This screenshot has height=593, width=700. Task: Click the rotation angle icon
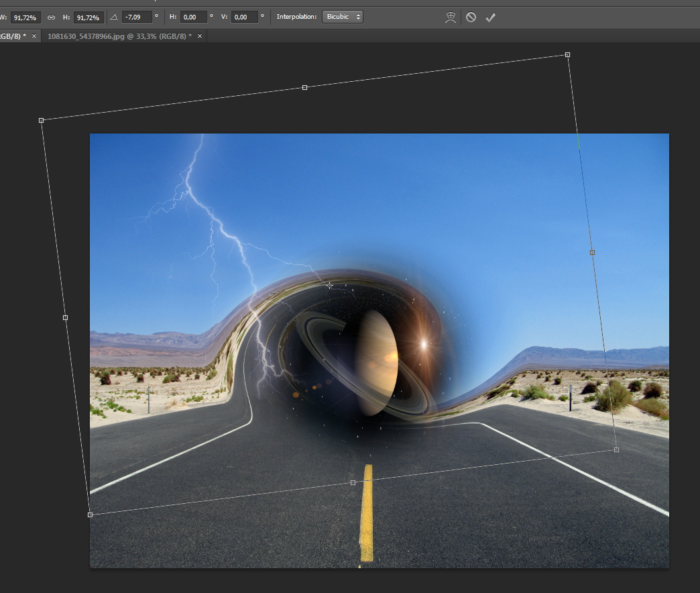pyautogui.click(x=114, y=17)
